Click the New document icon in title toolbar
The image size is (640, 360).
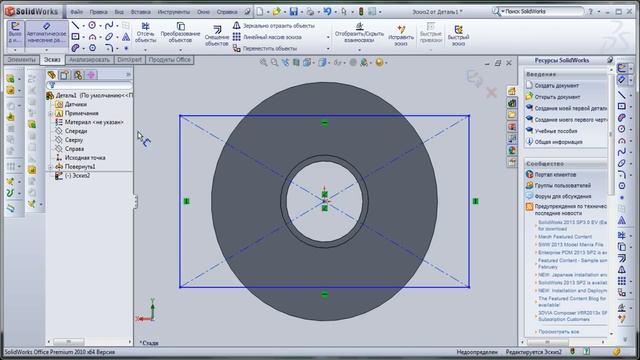260,12
